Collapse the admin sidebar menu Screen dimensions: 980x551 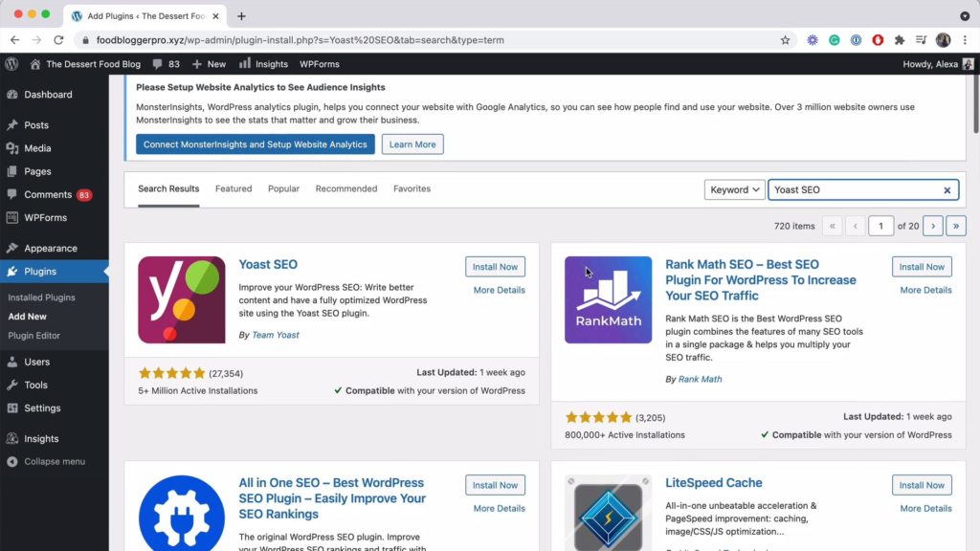coord(55,462)
